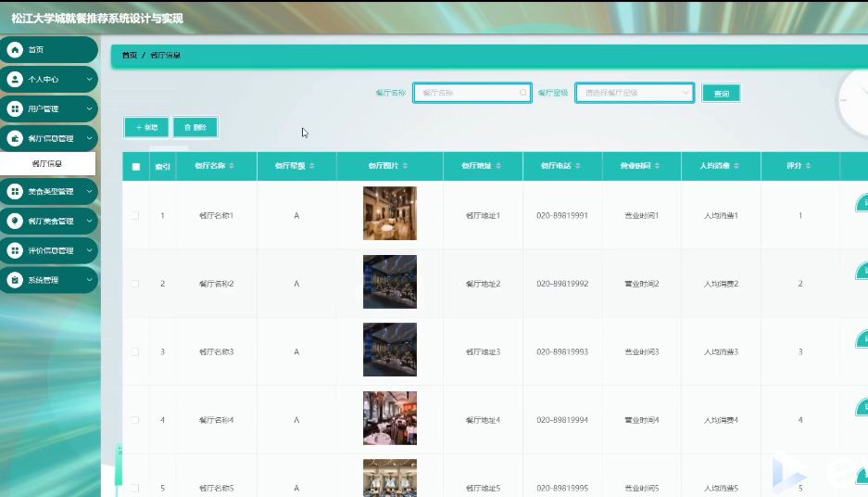868x497 pixels.
Task: Sort by 餐厅名称 column arrows
Action: (232, 166)
